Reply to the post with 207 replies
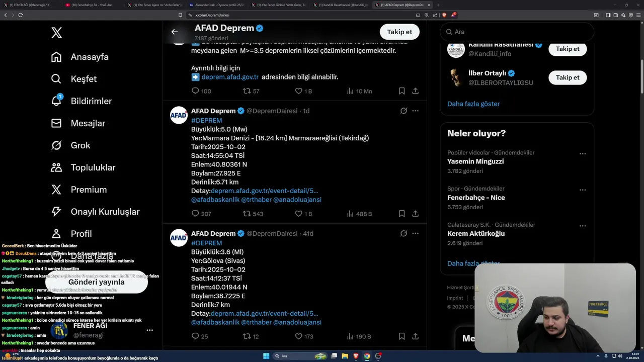 pos(201,214)
